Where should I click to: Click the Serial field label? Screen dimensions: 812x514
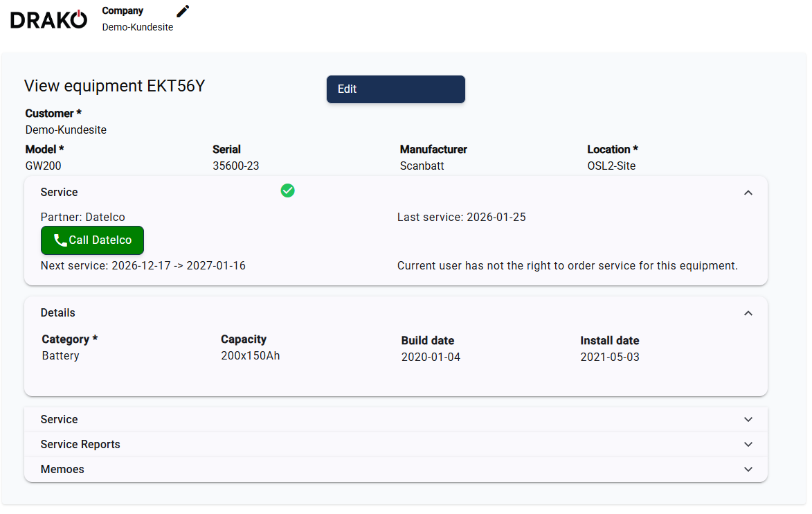[227, 149]
